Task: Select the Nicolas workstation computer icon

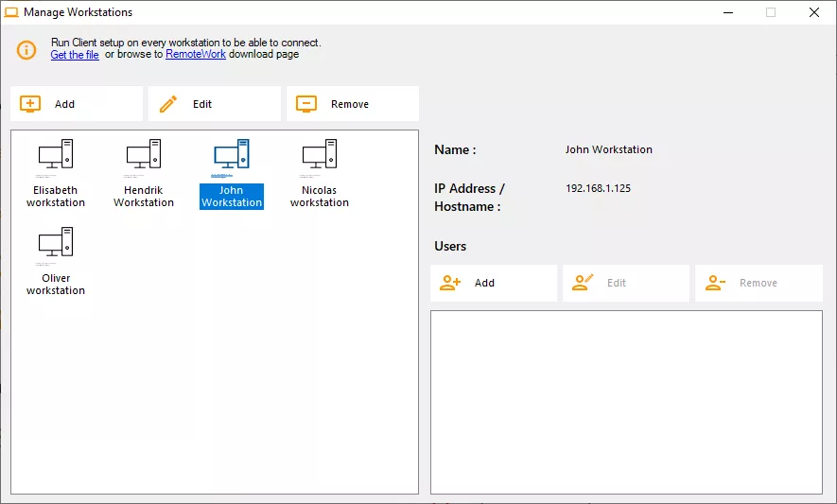Action: (x=320, y=156)
